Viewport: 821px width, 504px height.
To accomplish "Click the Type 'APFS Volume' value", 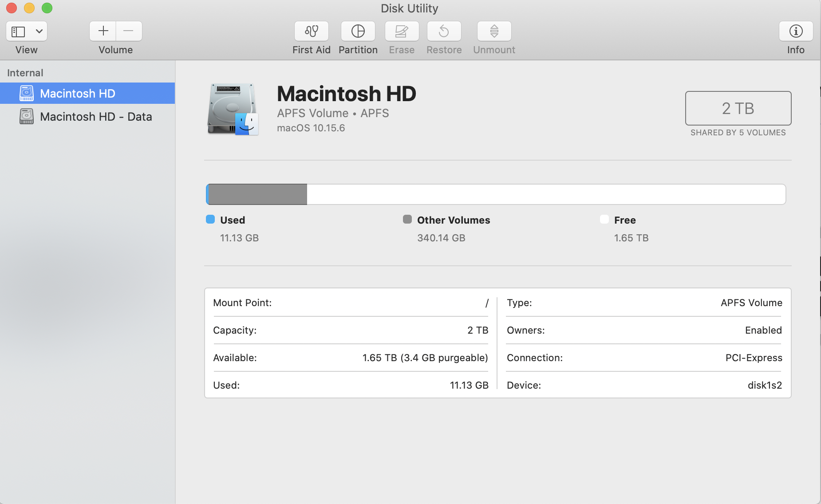I will 751,303.
